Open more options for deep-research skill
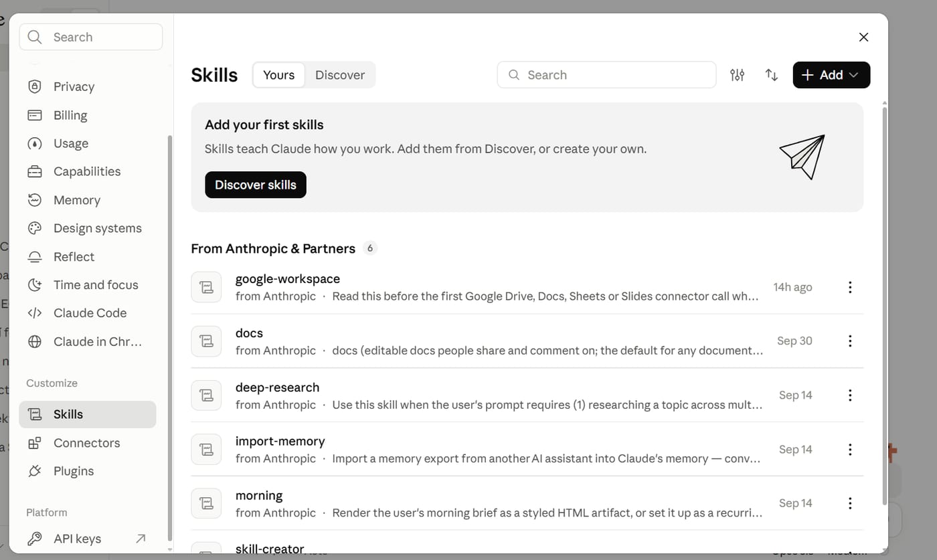 (x=850, y=395)
